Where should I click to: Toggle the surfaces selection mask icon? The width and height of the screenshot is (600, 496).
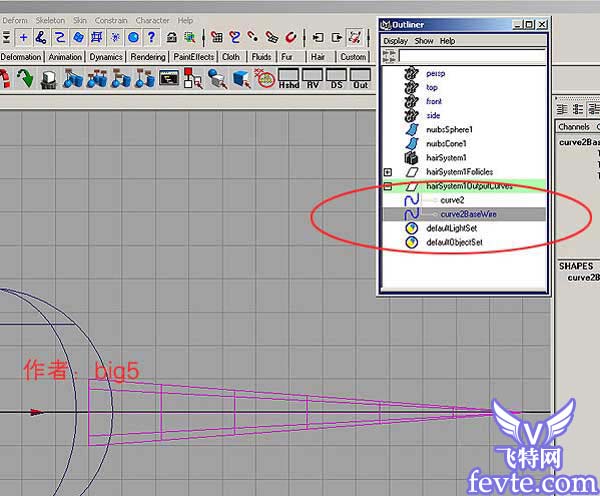[x=78, y=38]
